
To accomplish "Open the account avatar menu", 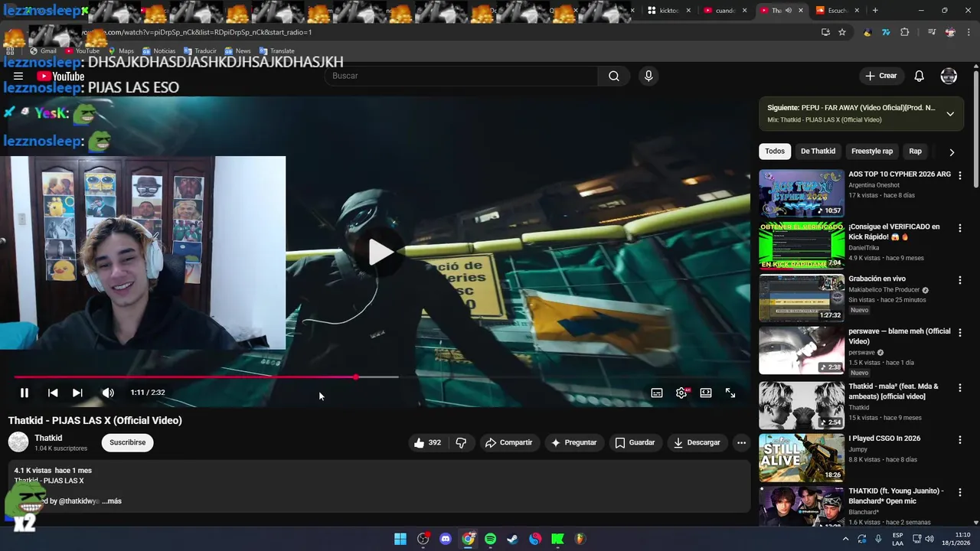I will (949, 76).
